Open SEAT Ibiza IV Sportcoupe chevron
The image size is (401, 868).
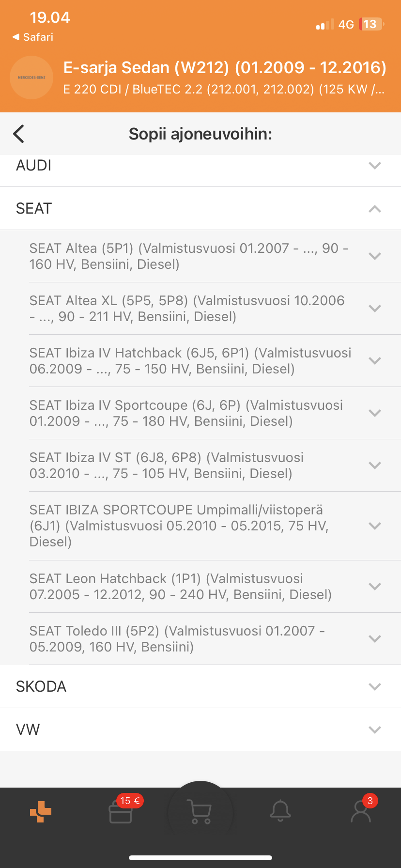pyautogui.click(x=374, y=413)
